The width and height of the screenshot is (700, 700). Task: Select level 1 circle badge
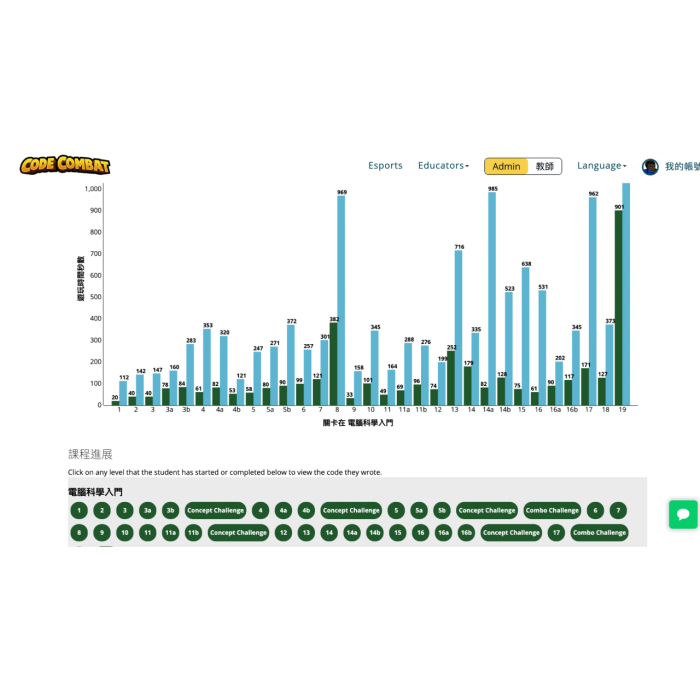tap(78, 510)
